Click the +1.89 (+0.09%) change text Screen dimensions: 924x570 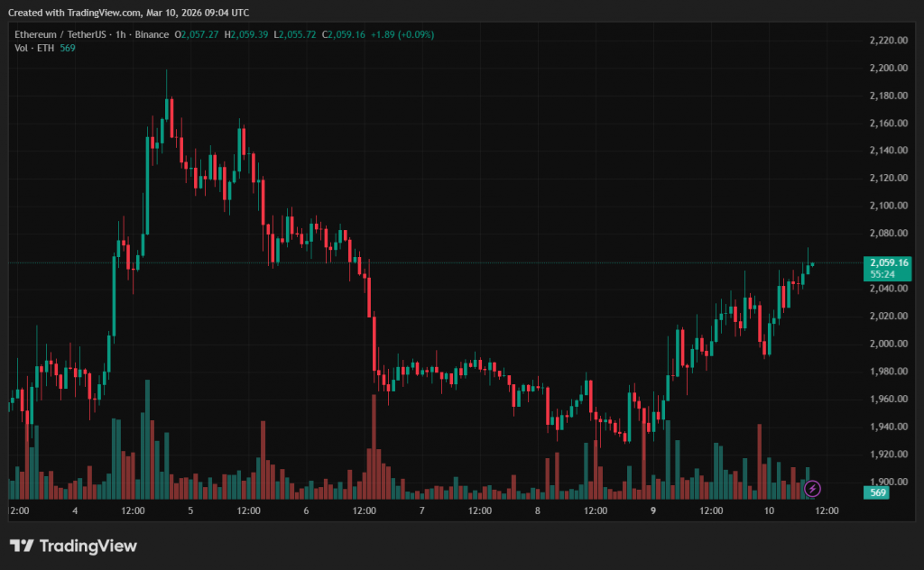[402, 34]
